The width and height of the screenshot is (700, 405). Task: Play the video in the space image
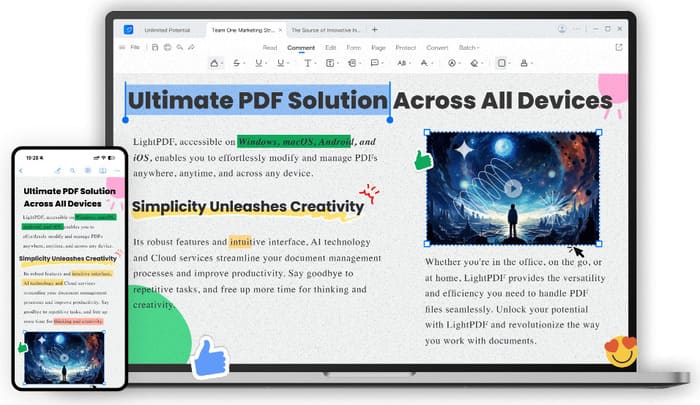[x=513, y=188]
